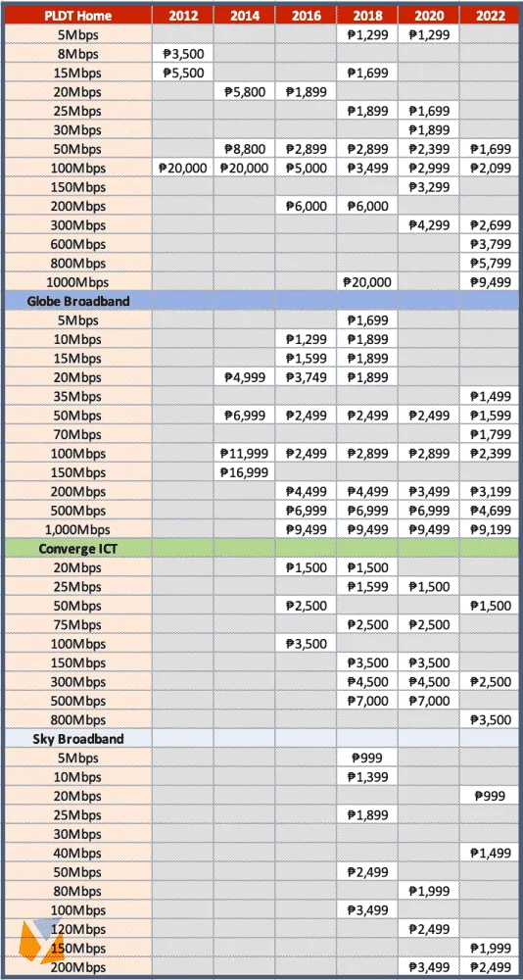Select Sky 200Mbps 2020 price ₱3,499
This screenshot has height=980, width=523.
click(428, 967)
